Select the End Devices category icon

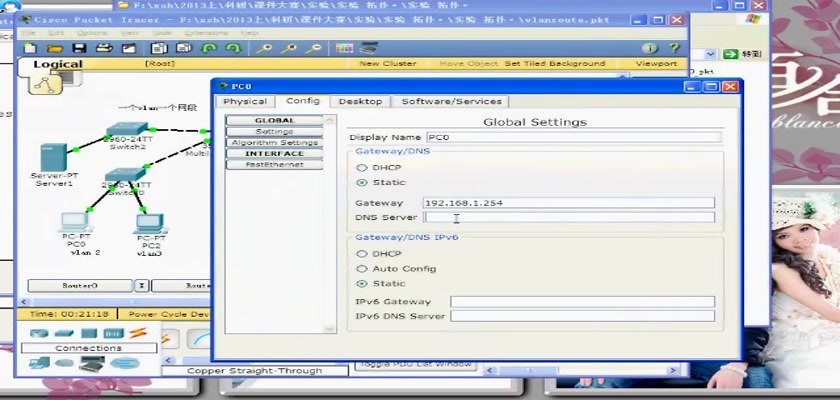[x=39, y=363]
